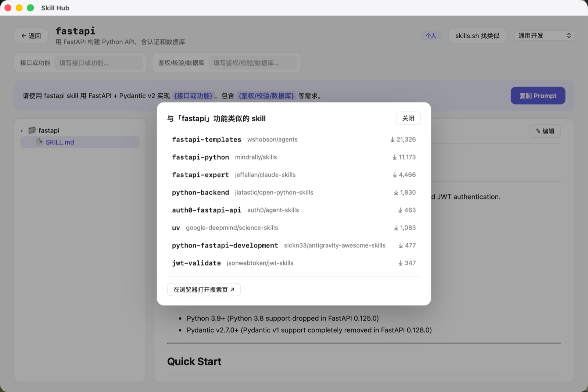Click the google-deepmind/science-skills repository label
The width and height of the screenshot is (588, 392).
click(x=232, y=228)
